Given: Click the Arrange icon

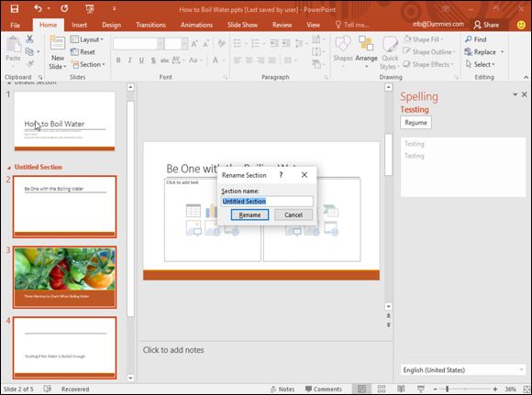Looking at the screenshot, I should [x=366, y=44].
